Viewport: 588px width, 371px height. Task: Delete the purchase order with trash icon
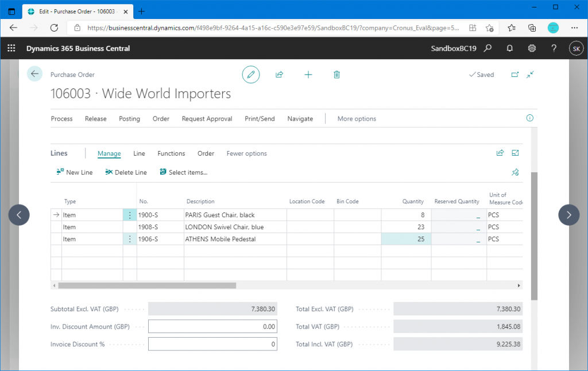(336, 75)
